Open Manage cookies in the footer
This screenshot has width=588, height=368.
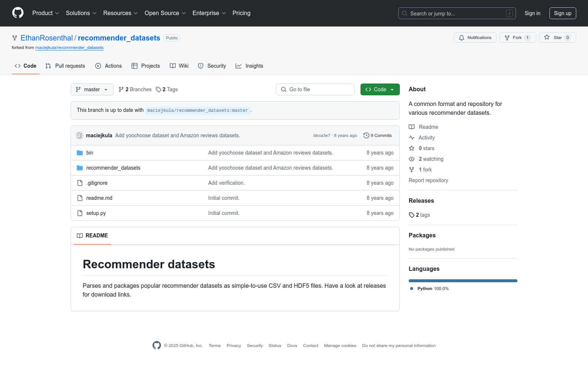[340, 346]
